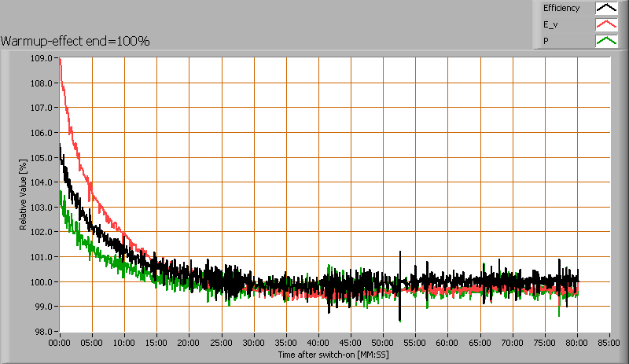Click the red E_v curve peak at 109.0
The height and width of the screenshot is (364, 629).
point(61,60)
